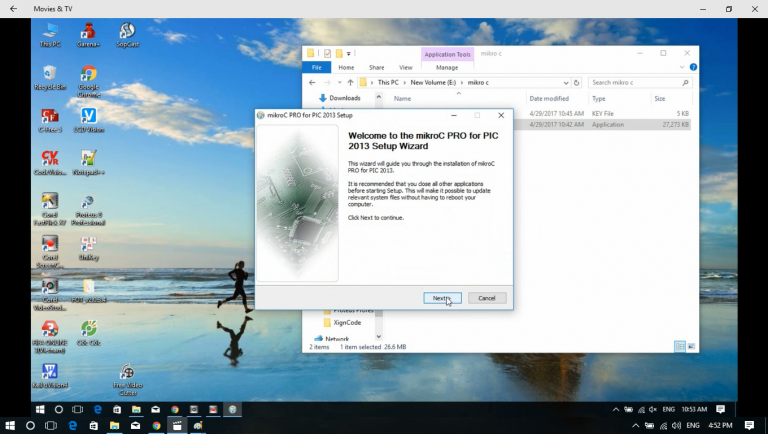
Task: Click Explorer up-one-level arrow
Action: click(350, 83)
